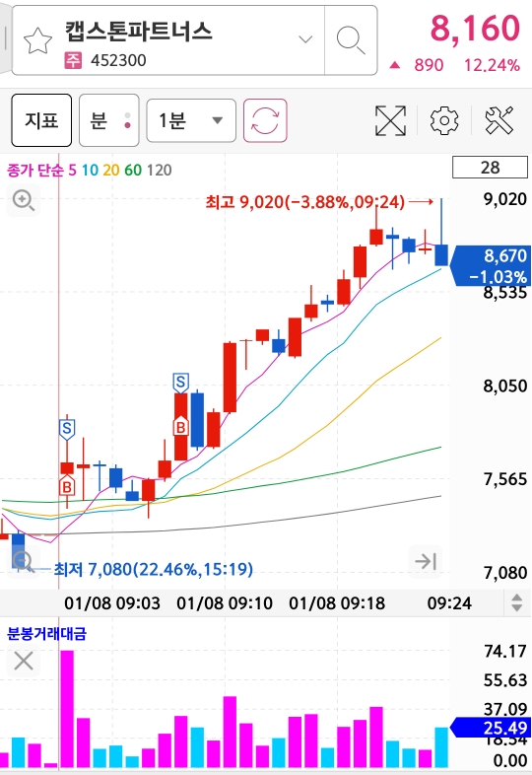Click the 종가 단순 moving average legend
Viewport: 532px width, 775px height.
pos(35,170)
